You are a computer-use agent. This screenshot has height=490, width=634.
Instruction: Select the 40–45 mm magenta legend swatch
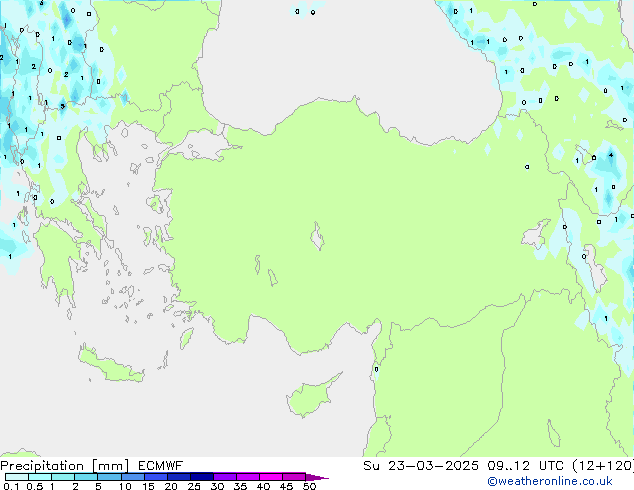coord(271,477)
